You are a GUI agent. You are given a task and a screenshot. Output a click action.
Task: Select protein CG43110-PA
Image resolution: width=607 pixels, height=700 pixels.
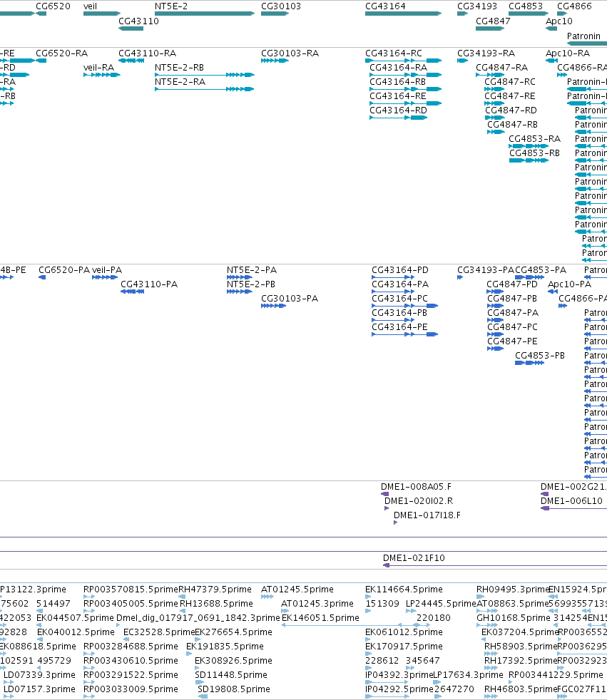[149, 284]
